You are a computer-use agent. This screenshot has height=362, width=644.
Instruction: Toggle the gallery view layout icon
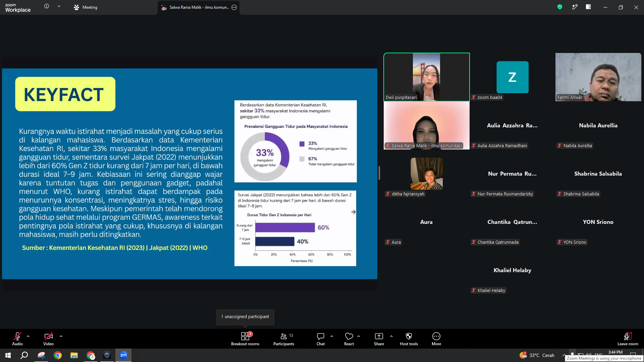[x=588, y=7]
